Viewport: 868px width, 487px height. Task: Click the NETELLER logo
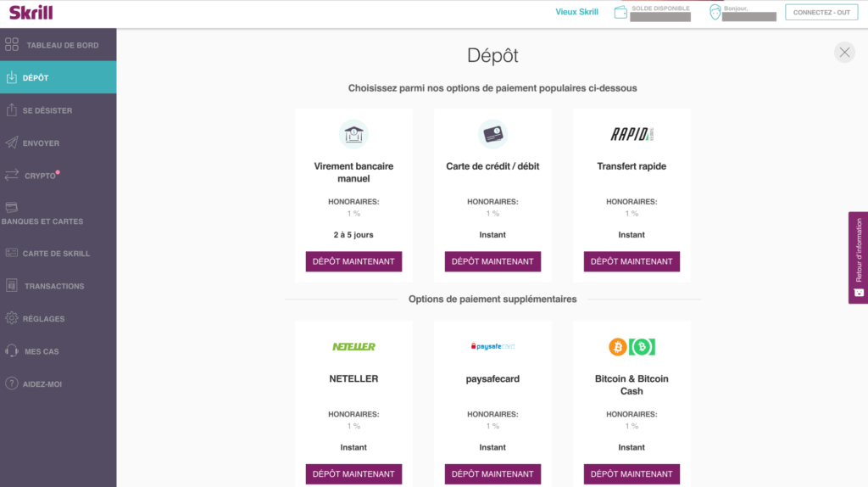[x=353, y=346]
